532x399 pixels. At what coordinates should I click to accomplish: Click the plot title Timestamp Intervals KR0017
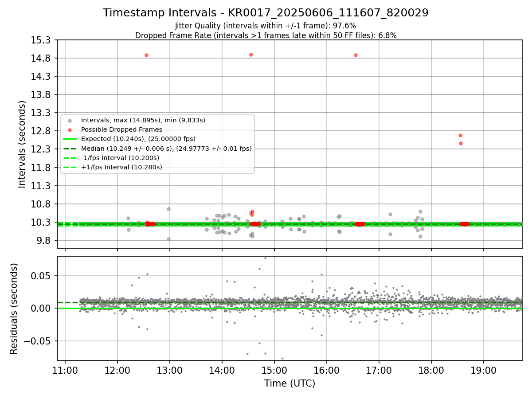pyautogui.click(x=266, y=13)
